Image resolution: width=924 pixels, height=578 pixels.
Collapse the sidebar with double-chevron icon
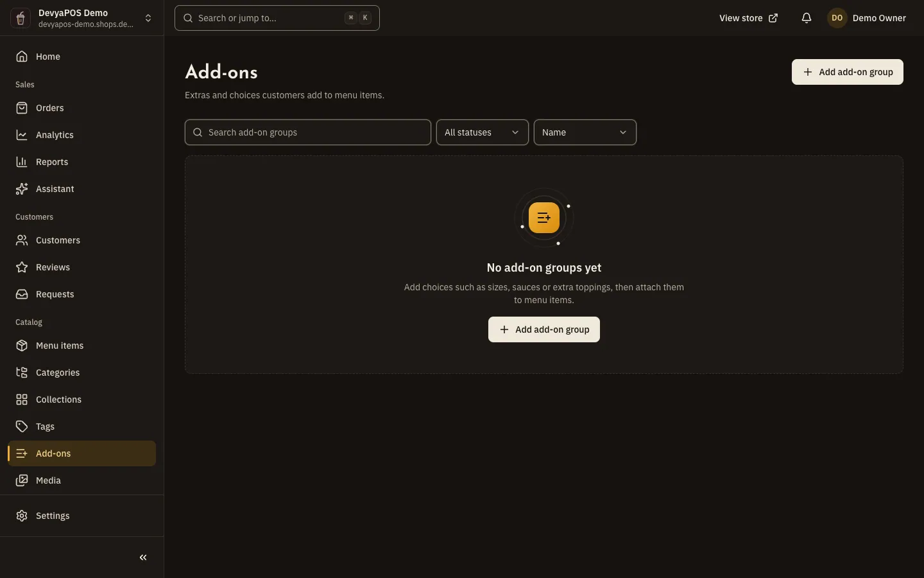coord(143,557)
